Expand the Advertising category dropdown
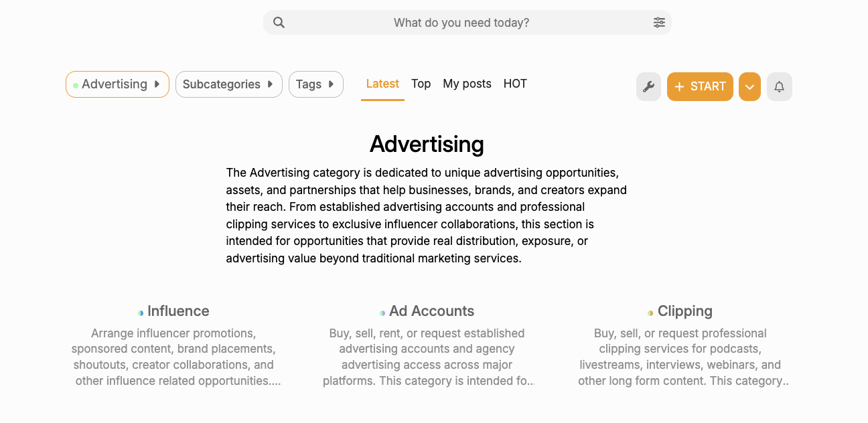The height and width of the screenshot is (423, 868). [x=117, y=84]
